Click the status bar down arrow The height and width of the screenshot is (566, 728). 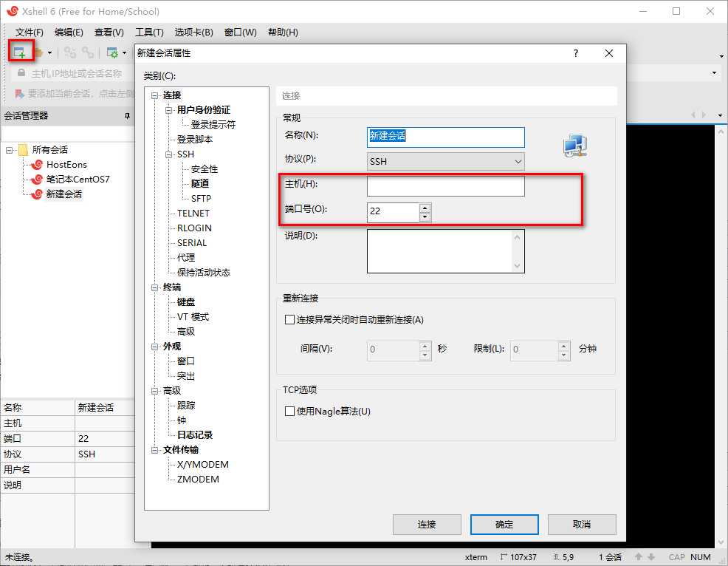[x=651, y=556]
